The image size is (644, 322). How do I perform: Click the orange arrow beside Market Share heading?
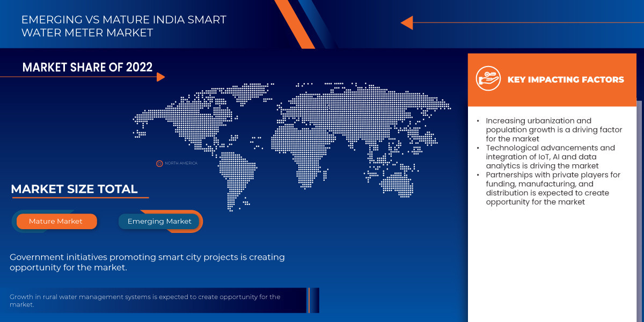coord(160,77)
